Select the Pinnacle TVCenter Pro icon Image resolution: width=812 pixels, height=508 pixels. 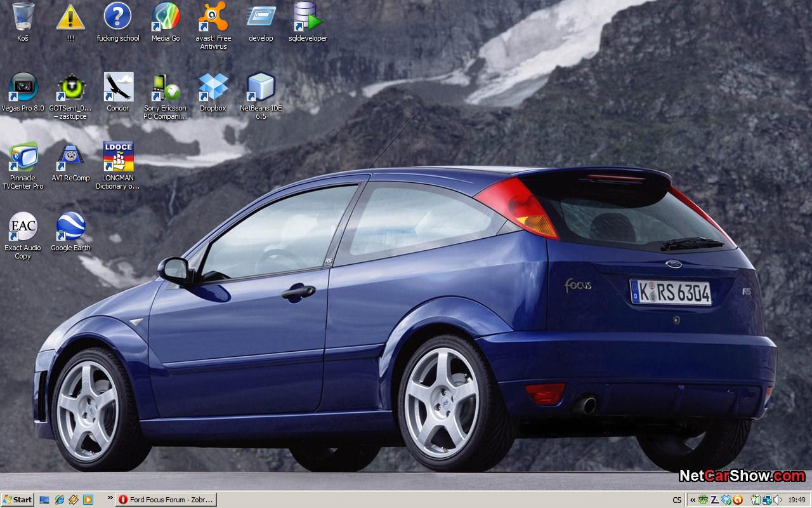click(23, 157)
